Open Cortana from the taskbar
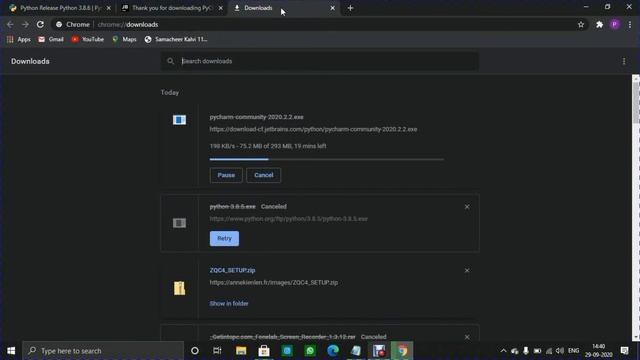 [195, 351]
